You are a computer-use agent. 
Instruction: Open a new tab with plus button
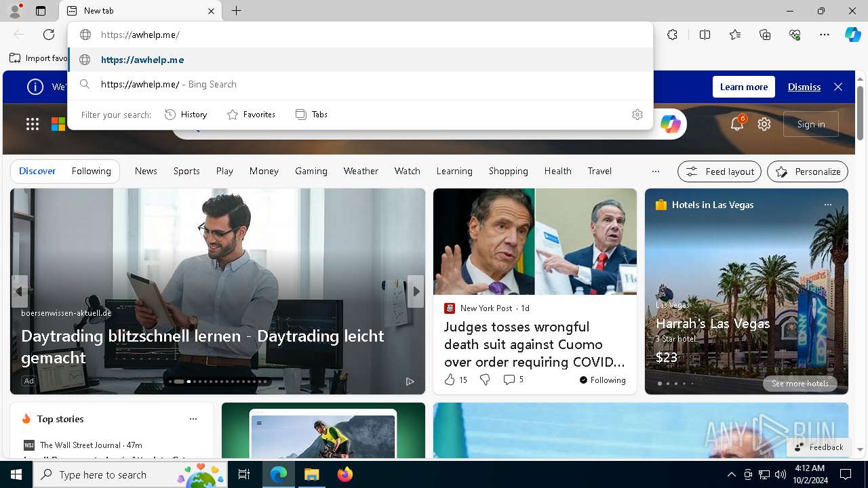(x=236, y=11)
